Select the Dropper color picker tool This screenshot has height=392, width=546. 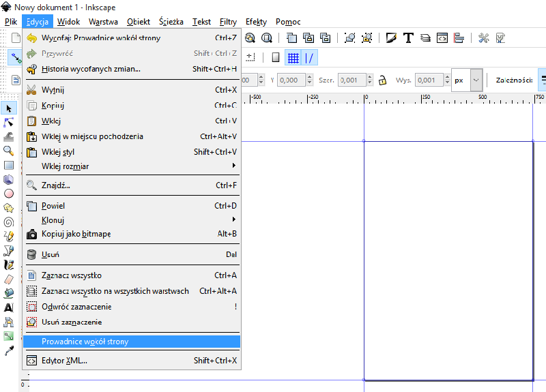[x=9, y=350]
